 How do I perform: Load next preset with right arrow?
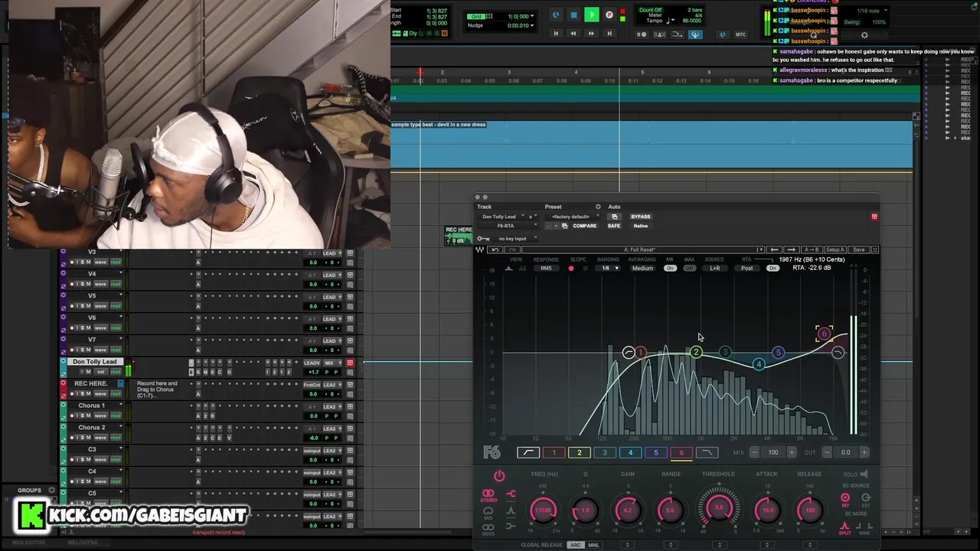(791, 249)
